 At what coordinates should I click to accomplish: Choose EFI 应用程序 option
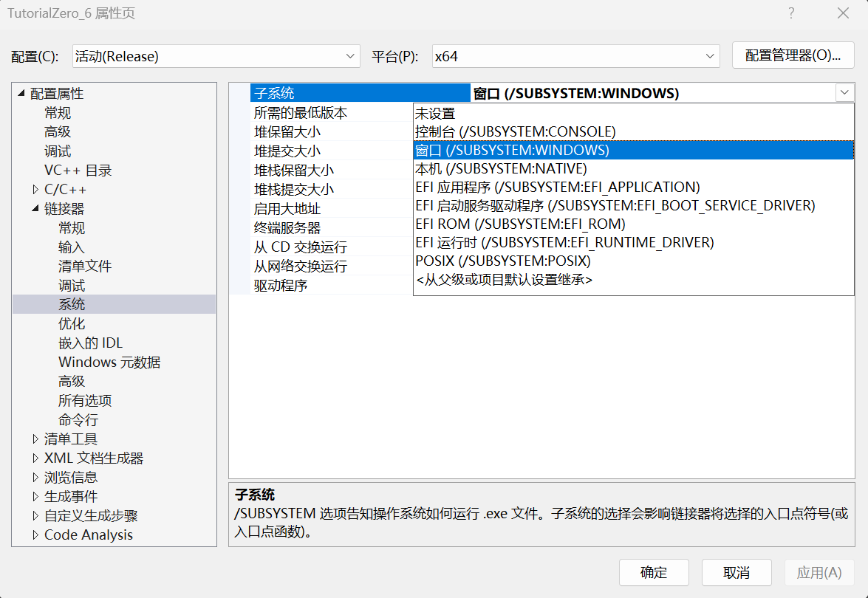coord(633,187)
